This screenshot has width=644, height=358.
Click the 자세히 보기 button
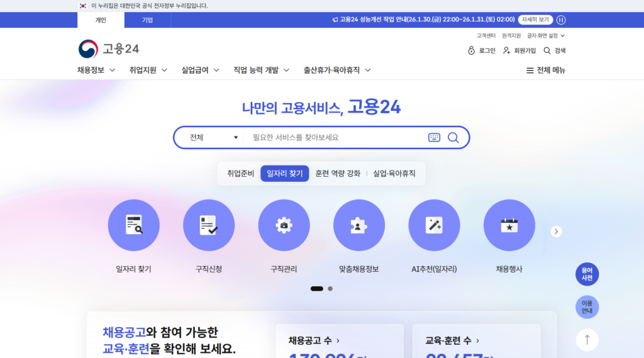[x=535, y=20]
